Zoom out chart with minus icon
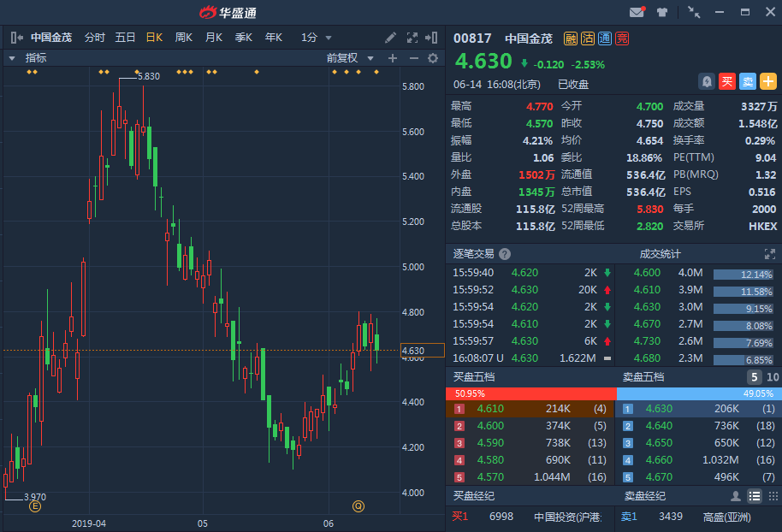The image size is (782, 532). pyautogui.click(x=413, y=58)
